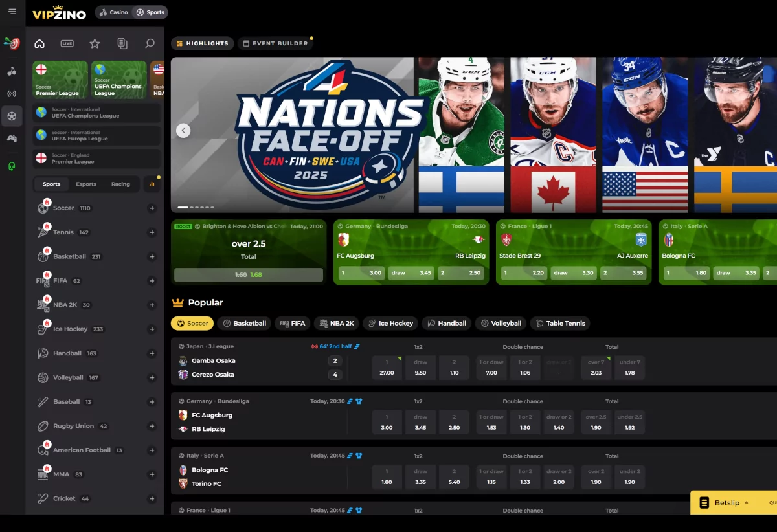Click FC Augsburg stats icon in Popular list

coord(350,401)
